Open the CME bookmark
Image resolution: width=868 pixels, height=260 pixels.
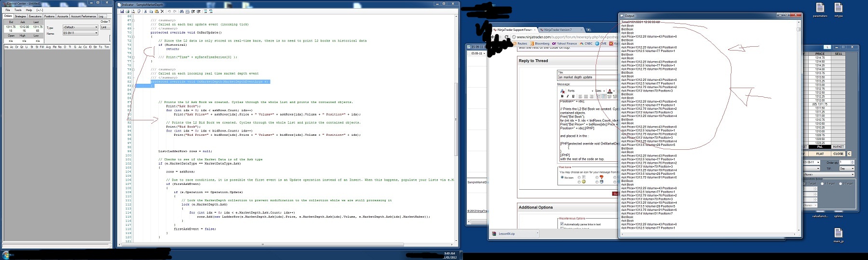pos(601,43)
